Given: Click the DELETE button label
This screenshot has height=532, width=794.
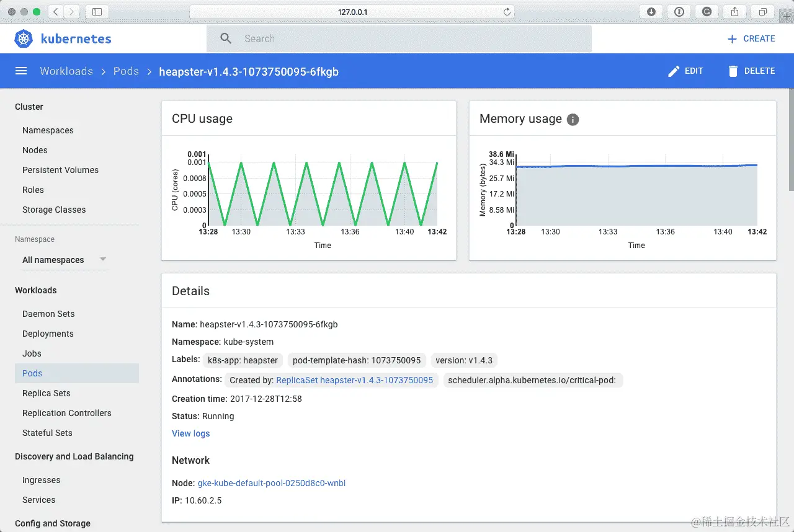Looking at the screenshot, I should [760, 71].
